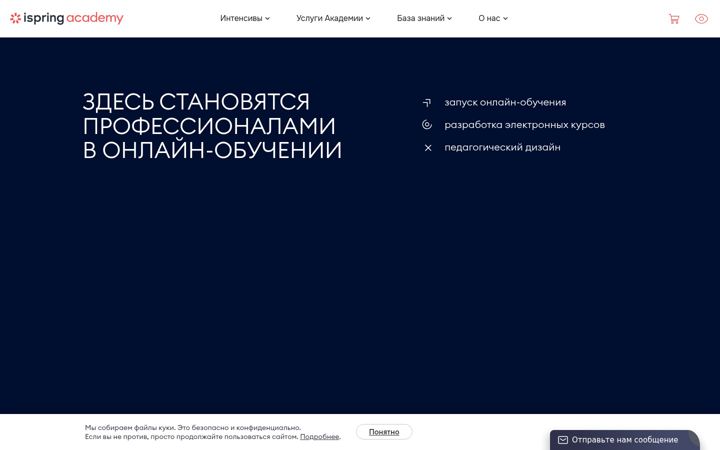Click the iSpring Academy logo
The width and height of the screenshot is (720, 450).
67,18
